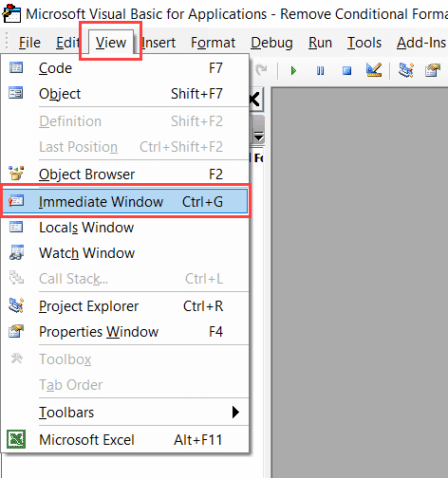Select Code from View menu
Viewport: 448px width, 478px height.
pyautogui.click(x=125, y=68)
